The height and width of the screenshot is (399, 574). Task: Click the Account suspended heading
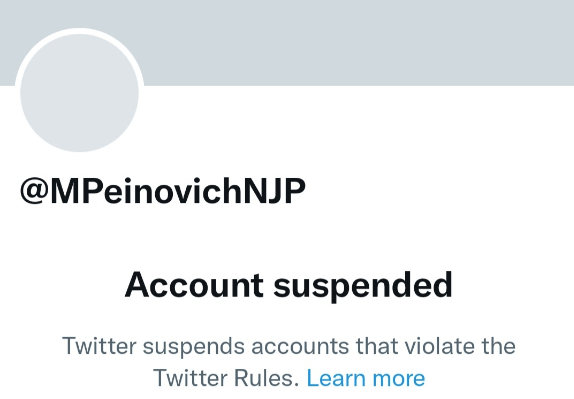[288, 285]
